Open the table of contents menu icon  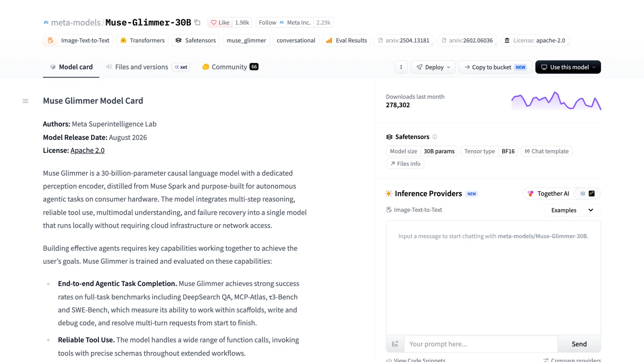[25, 101]
